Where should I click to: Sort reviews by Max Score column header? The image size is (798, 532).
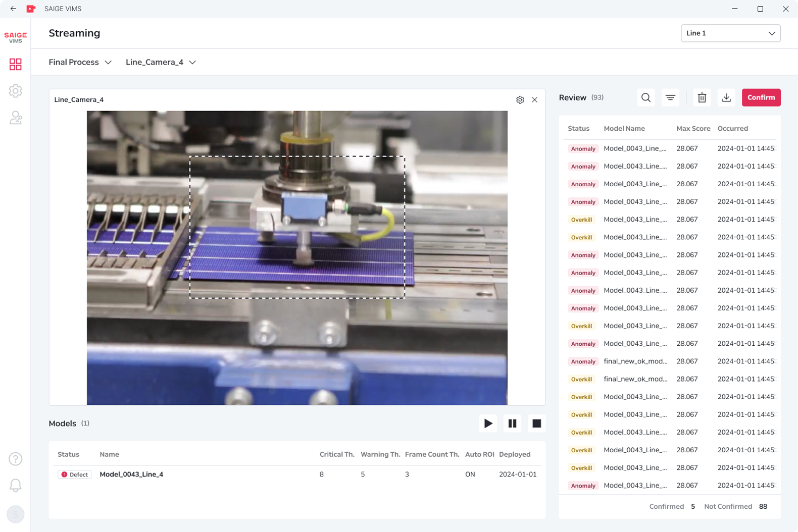tap(693, 129)
